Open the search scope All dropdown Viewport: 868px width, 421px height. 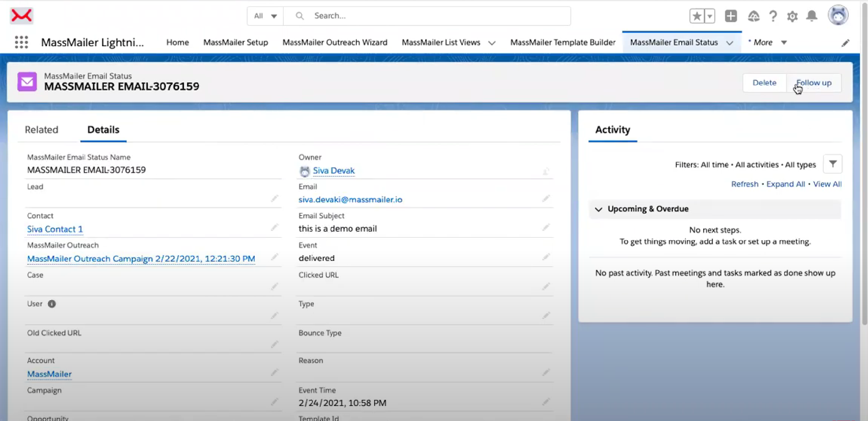tap(265, 16)
